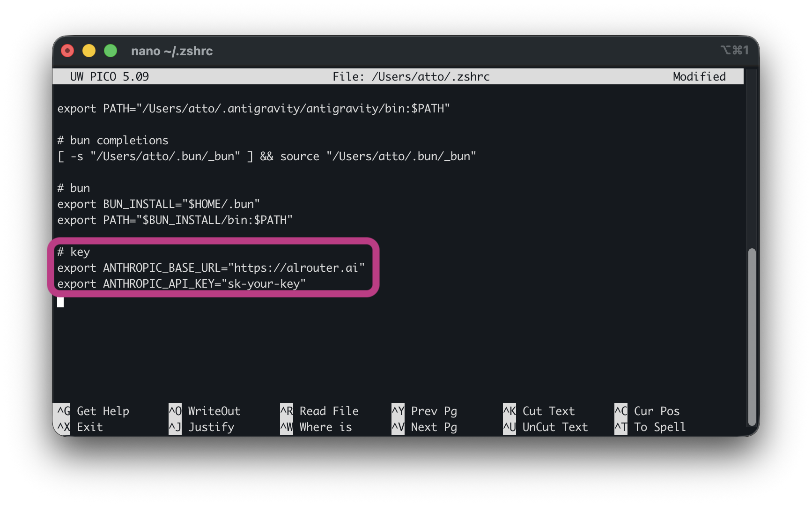Image resolution: width=812 pixels, height=506 pixels.
Task: Click the bun source '_bun' line
Action: tap(266, 156)
